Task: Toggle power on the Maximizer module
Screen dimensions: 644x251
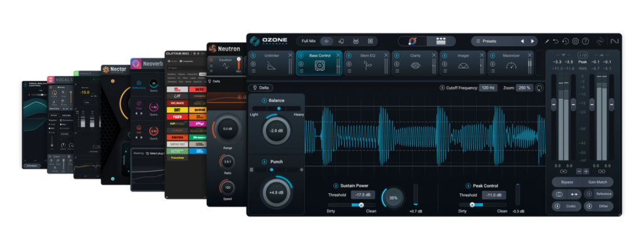Action: [492, 55]
